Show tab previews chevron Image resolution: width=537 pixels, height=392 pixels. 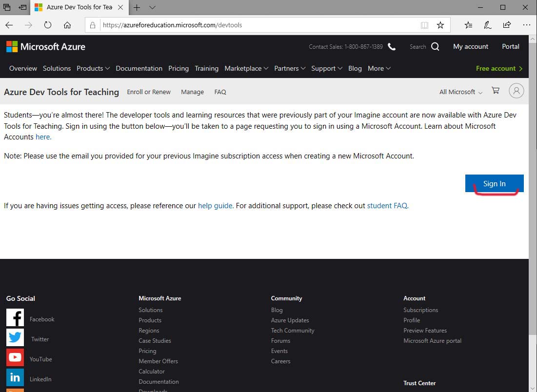(x=152, y=7)
